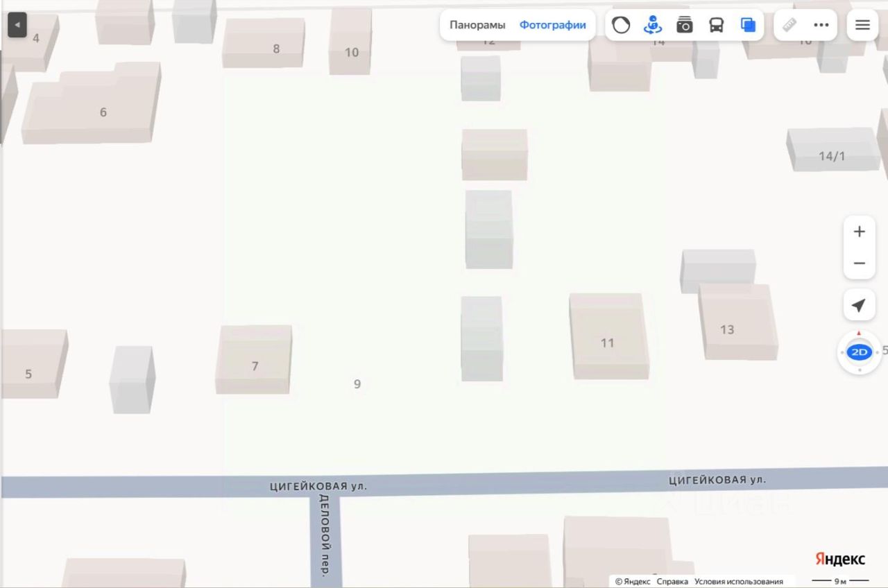This screenshot has height=588, width=888.
Task: Click house number 13
Action: tap(727, 329)
